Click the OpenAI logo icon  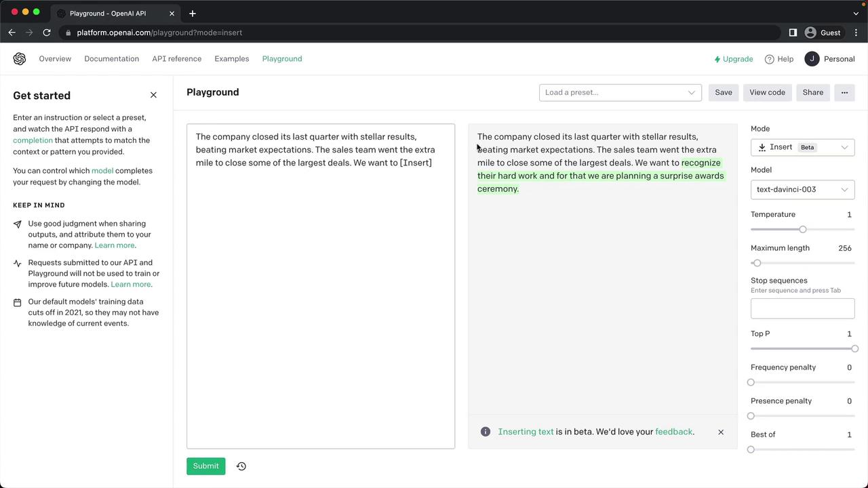20,59
